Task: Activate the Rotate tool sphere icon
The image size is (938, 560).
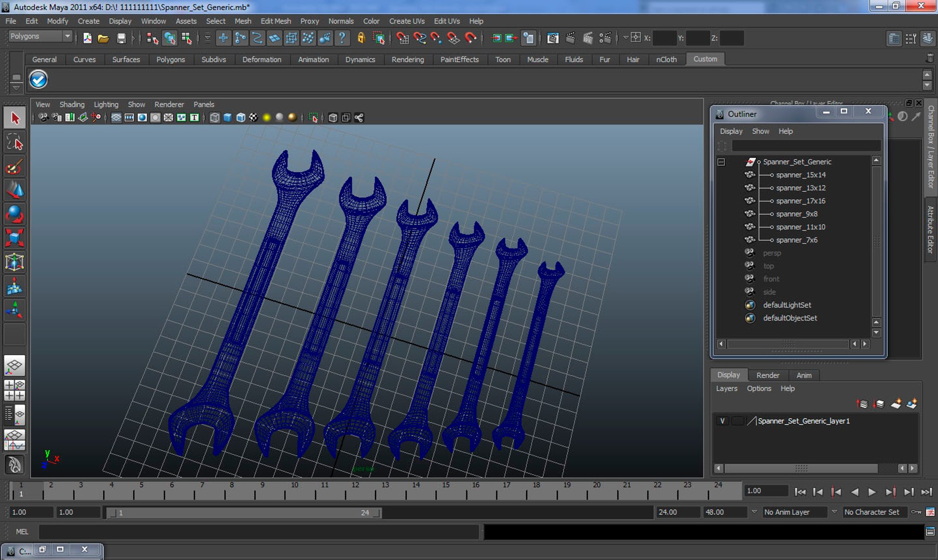Action: (x=15, y=214)
